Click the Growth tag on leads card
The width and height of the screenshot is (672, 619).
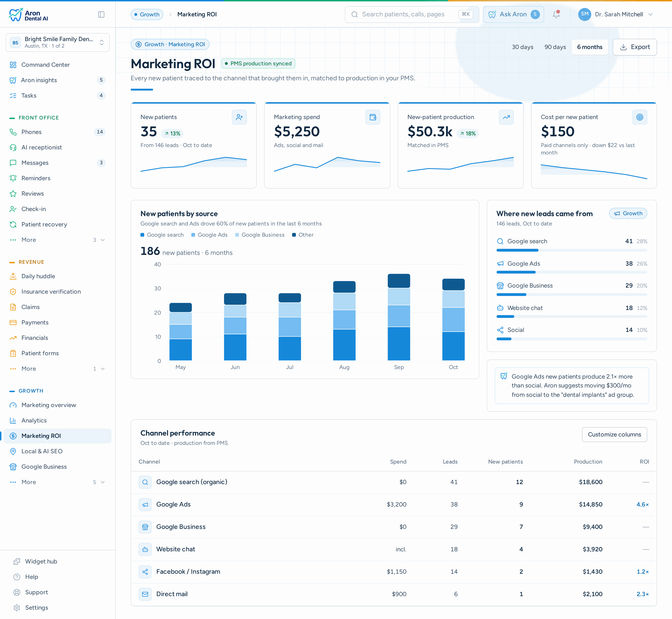click(628, 213)
